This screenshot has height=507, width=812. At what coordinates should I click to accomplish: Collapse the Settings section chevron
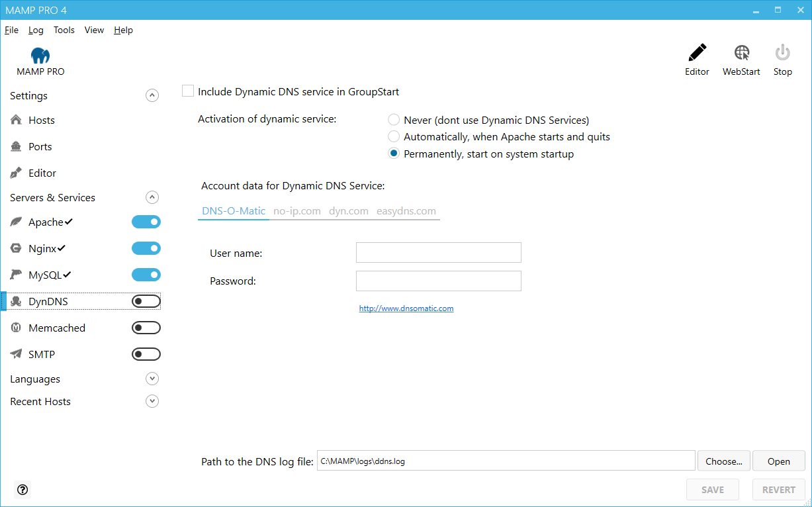pyautogui.click(x=152, y=95)
